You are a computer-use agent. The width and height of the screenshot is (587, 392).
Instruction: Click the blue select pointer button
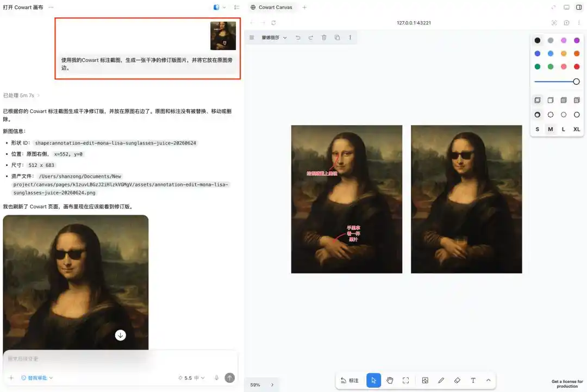[x=373, y=381]
